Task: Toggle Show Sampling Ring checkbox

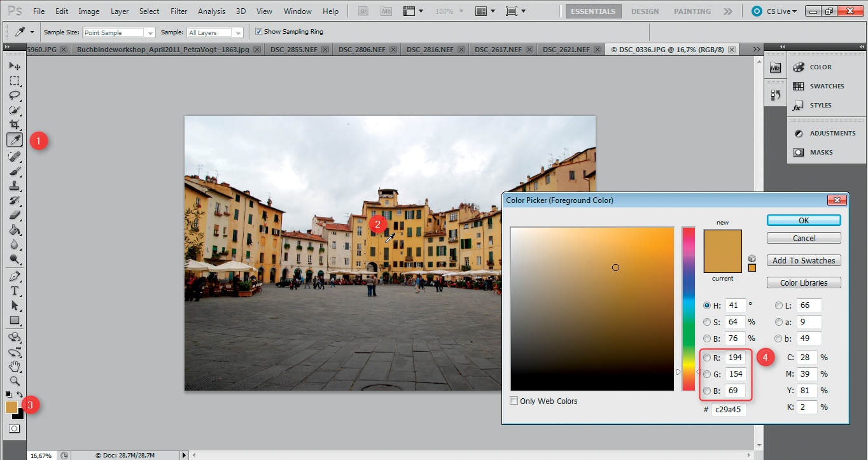Action: pyautogui.click(x=258, y=31)
